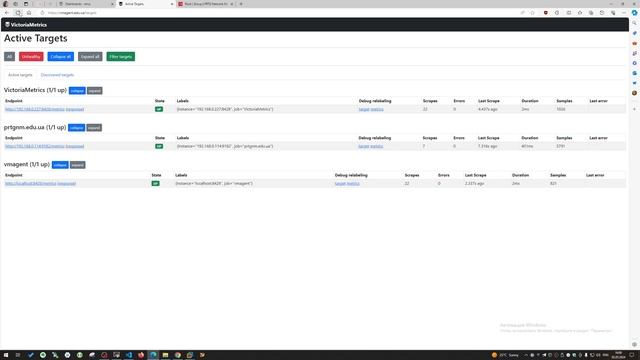Click the UP state badge in the prtgnm.edu.ua row
Screen dimensions: 640x360
pyautogui.click(x=159, y=146)
